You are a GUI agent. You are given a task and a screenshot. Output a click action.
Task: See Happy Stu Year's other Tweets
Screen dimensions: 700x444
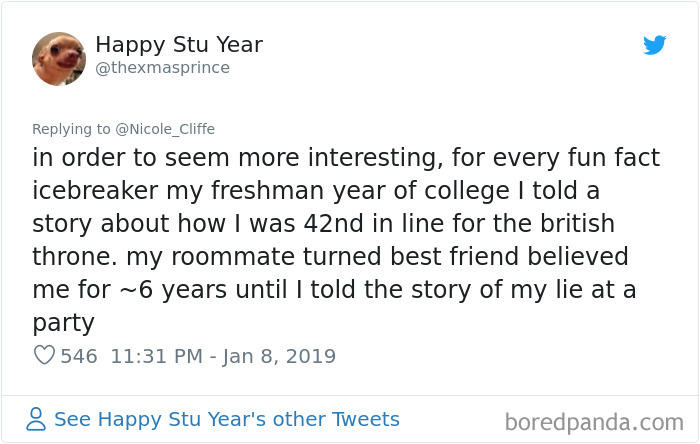pyautogui.click(x=226, y=420)
